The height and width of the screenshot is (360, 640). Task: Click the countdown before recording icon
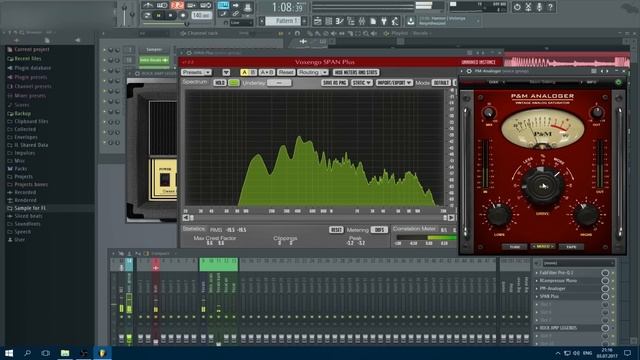[177, 5]
